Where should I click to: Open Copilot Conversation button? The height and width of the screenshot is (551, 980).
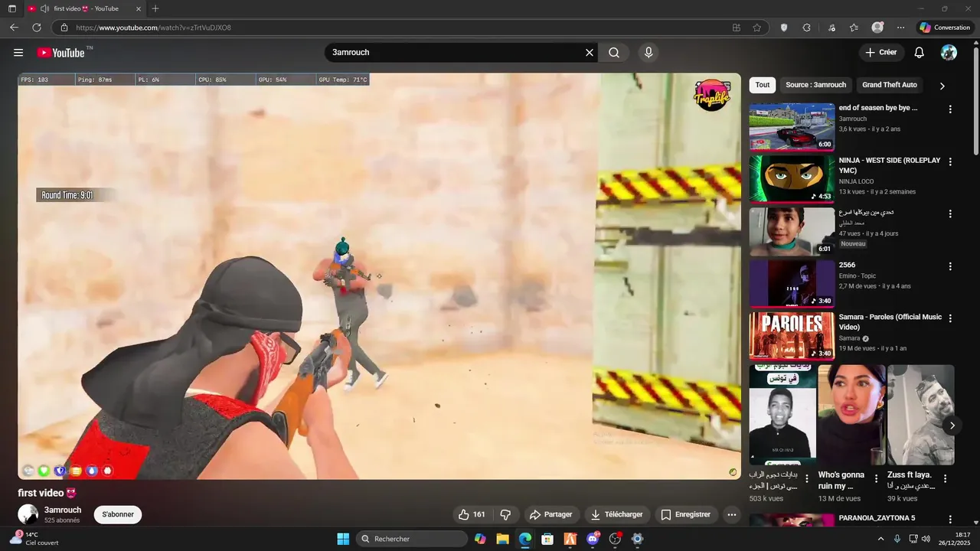click(x=945, y=28)
